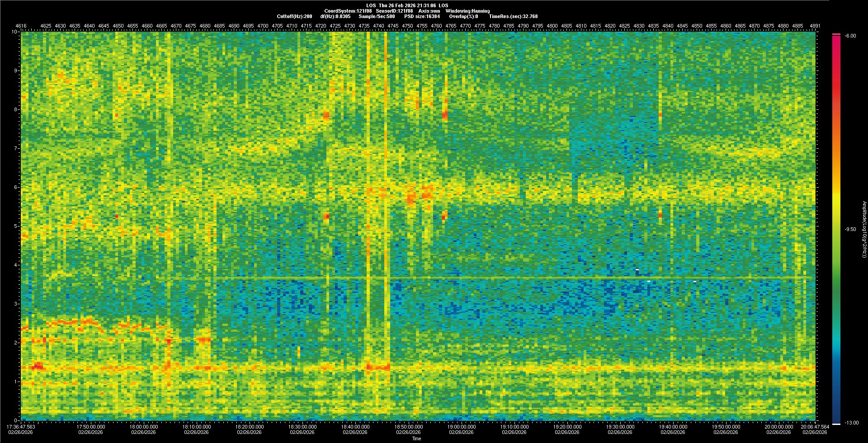Click the 20:06:47.564 end time label
This screenshot has height=443, width=868.
(815, 426)
